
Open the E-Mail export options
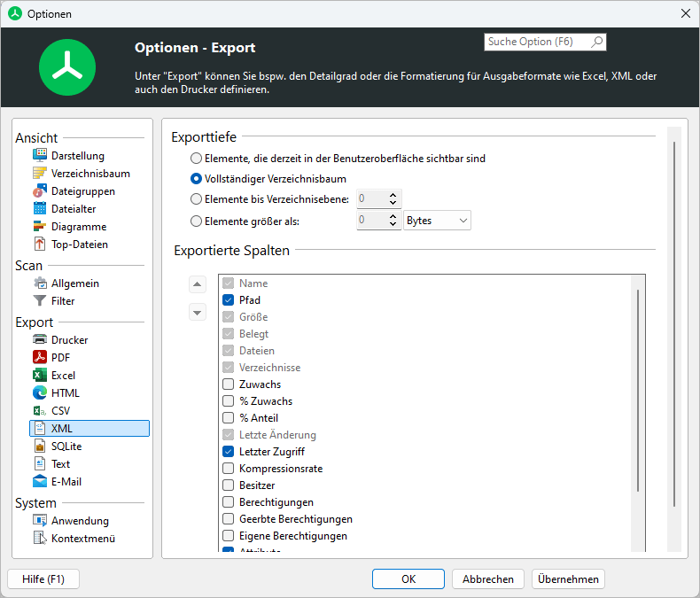[66, 482]
